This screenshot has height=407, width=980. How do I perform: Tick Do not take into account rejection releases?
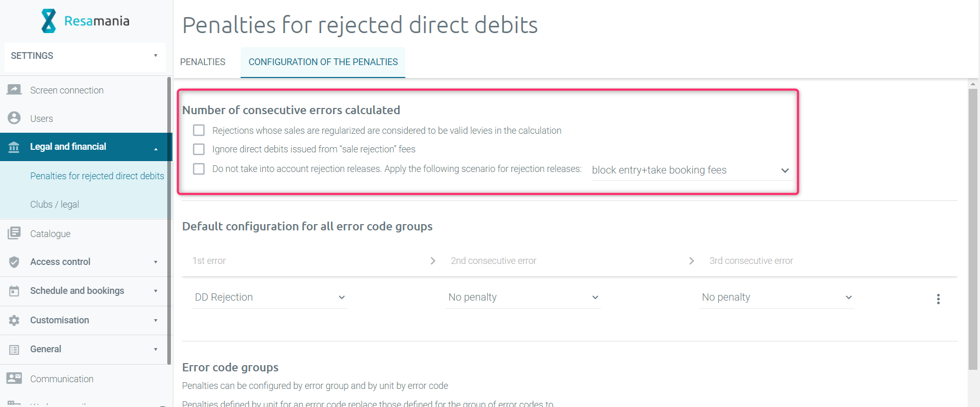[199, 169]
